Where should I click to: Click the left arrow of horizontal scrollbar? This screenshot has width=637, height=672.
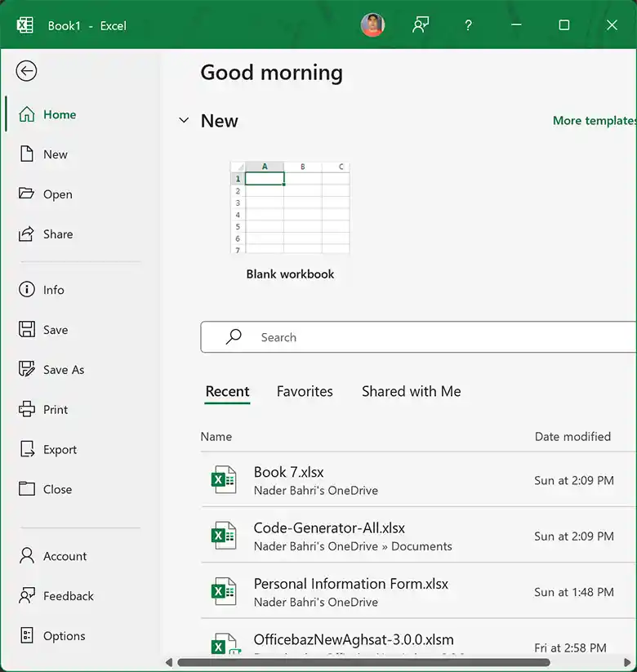[169, 662]
